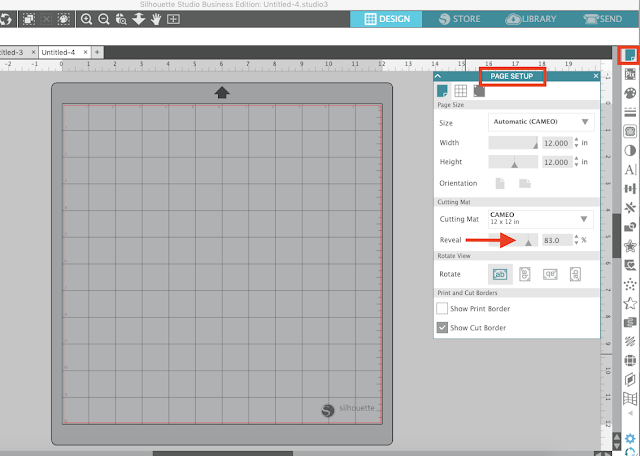Viewport: 640px width, 456px height.
Task: Click the rotating-arrows sync toolbar icon
Action: 6,19
